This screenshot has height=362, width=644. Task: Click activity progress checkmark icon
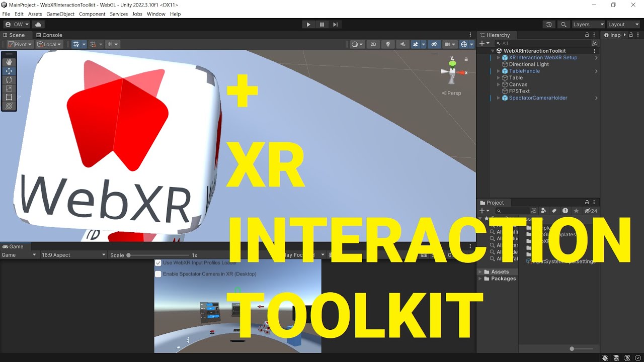click(x=638, y=358)
